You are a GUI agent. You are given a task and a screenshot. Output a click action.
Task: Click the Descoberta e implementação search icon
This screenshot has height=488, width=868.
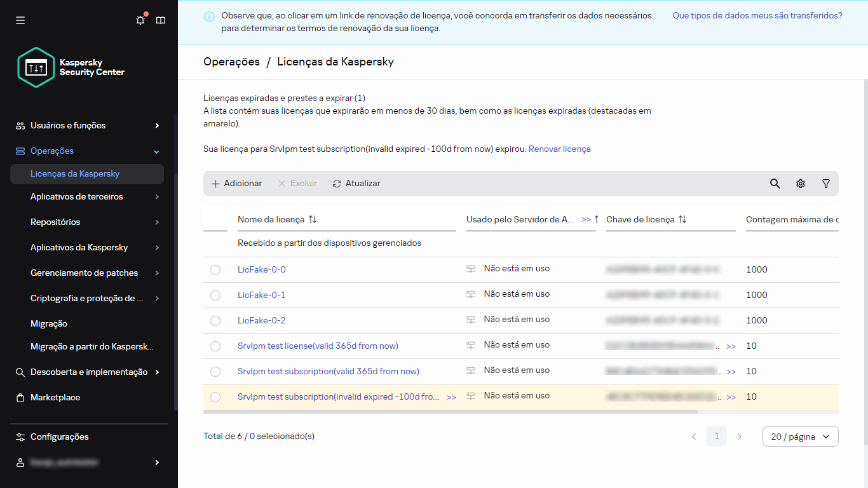[x=20, y=372]
